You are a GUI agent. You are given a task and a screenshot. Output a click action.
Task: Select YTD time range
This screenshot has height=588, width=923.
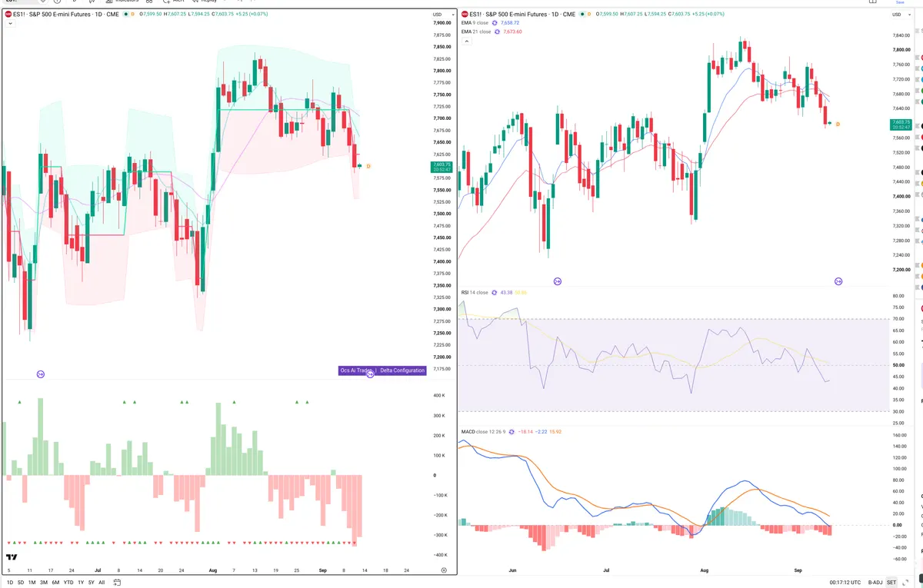68,583
